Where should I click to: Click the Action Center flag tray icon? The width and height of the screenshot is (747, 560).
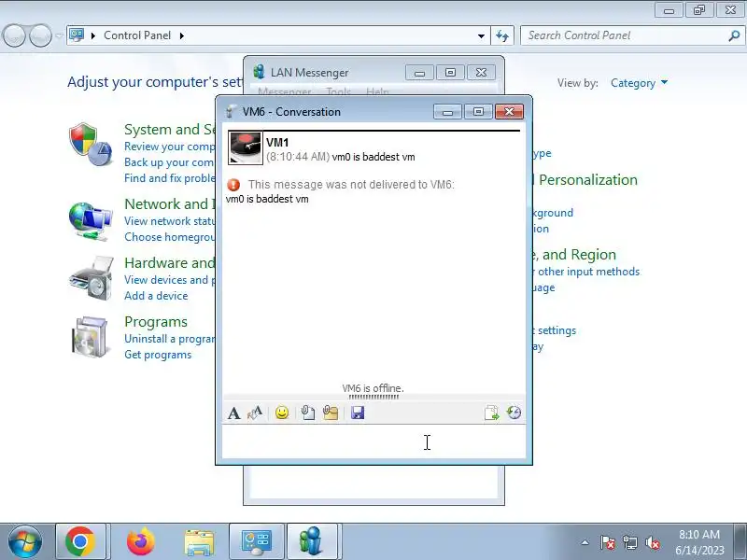pyautogui.click(x=608, y=542)
